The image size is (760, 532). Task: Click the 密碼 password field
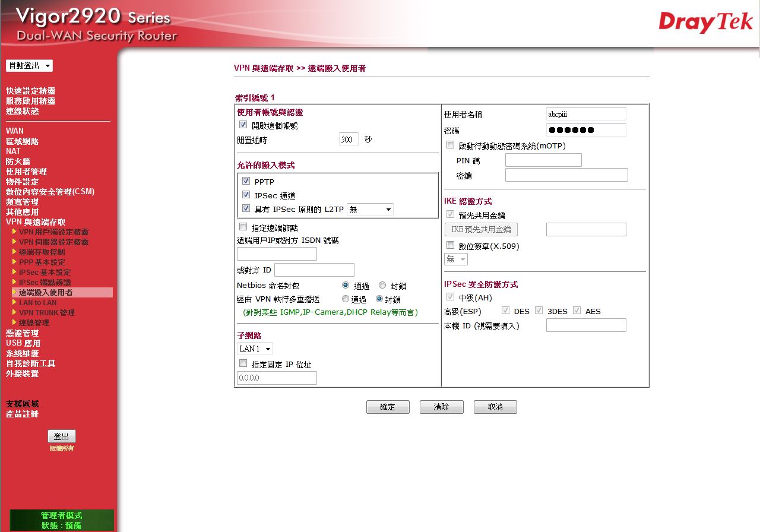[586, 129]
